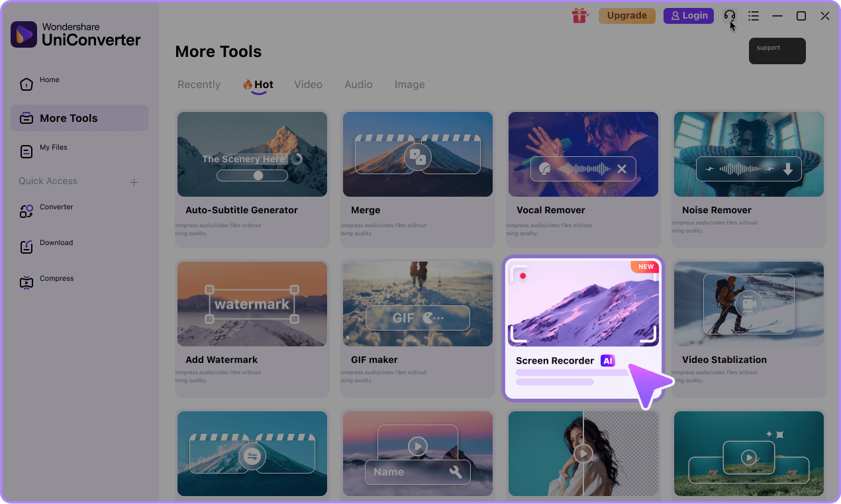Select the Download tool from Quick Access
Screen dimensions: 841x504
[x=56, y=242]
